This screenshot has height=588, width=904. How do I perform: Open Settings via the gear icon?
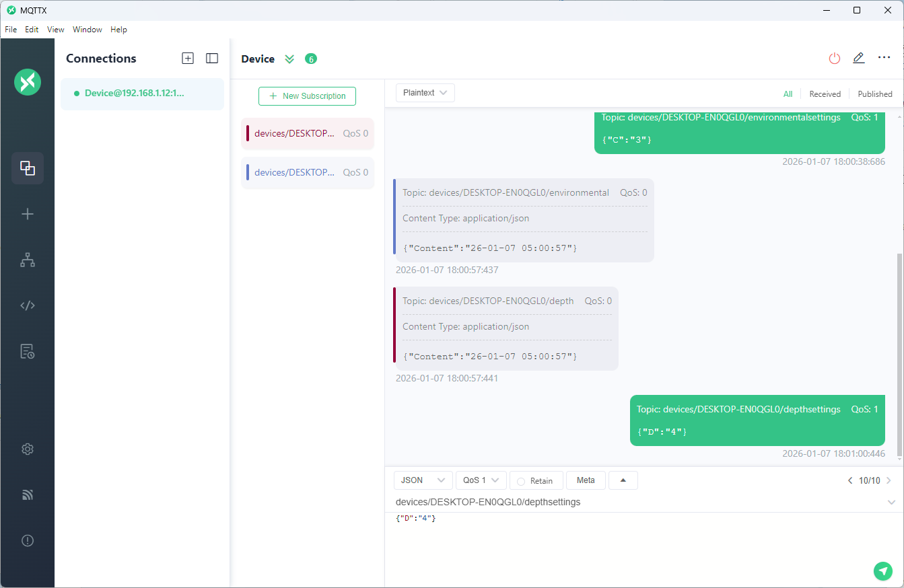(28, 449)
